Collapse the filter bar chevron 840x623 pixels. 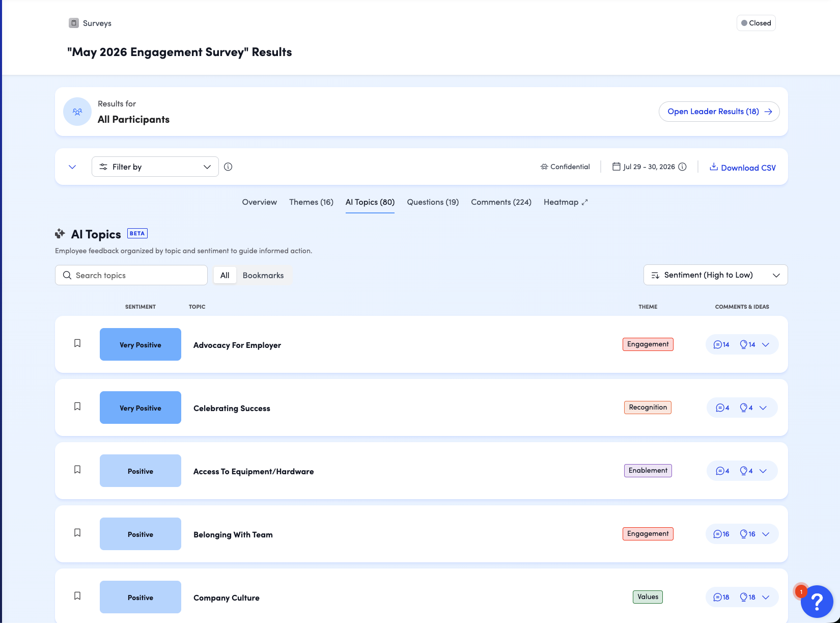(x=72, y=167)
